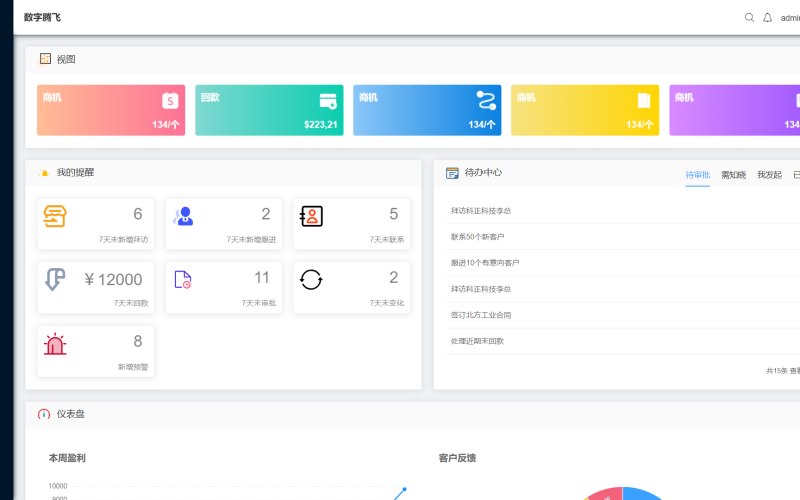This screenshot has width=800, height=500.
Task: Click the 客户反馈 chart title
Action: (457, 458)
